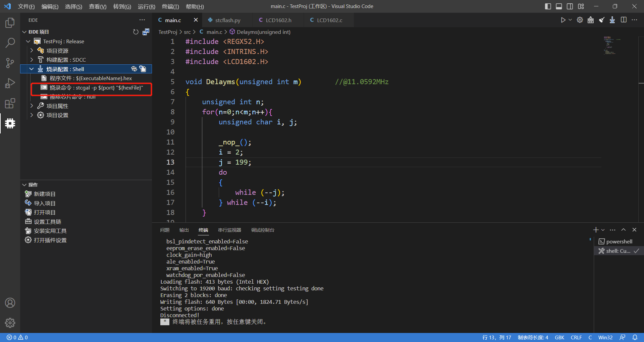Open 终端(T) menu
This screenshot has width=644, height=342.
170,6
